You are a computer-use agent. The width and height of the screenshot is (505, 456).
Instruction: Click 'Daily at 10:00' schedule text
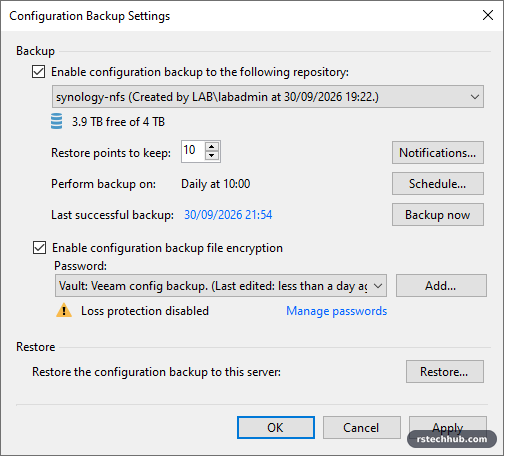[x=216, y=184]
